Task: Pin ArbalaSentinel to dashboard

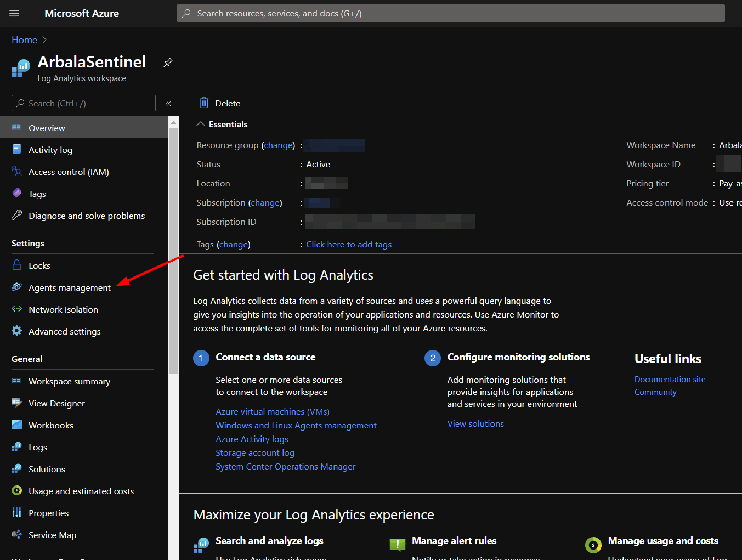Action: pos(168,63)
